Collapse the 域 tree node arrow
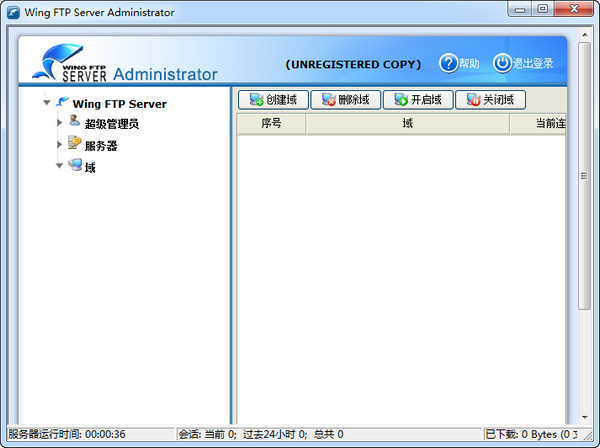 coord(59,166)
